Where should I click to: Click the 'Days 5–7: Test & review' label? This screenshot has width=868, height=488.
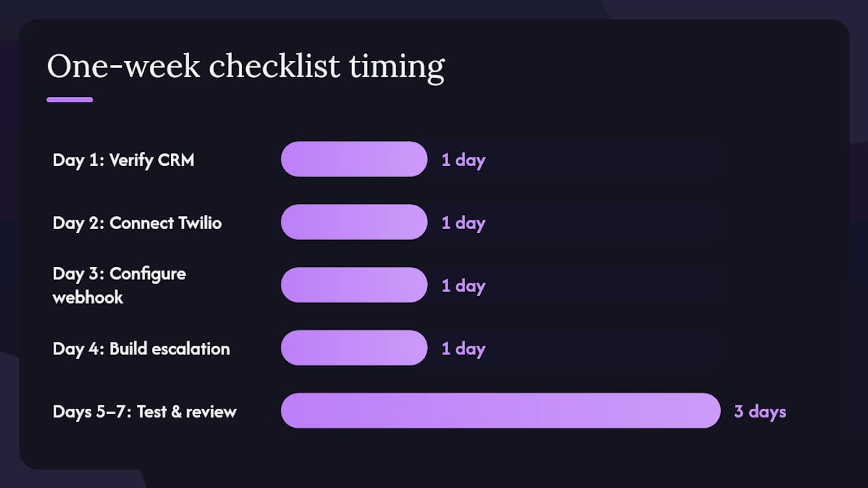[x=144, y=411]
